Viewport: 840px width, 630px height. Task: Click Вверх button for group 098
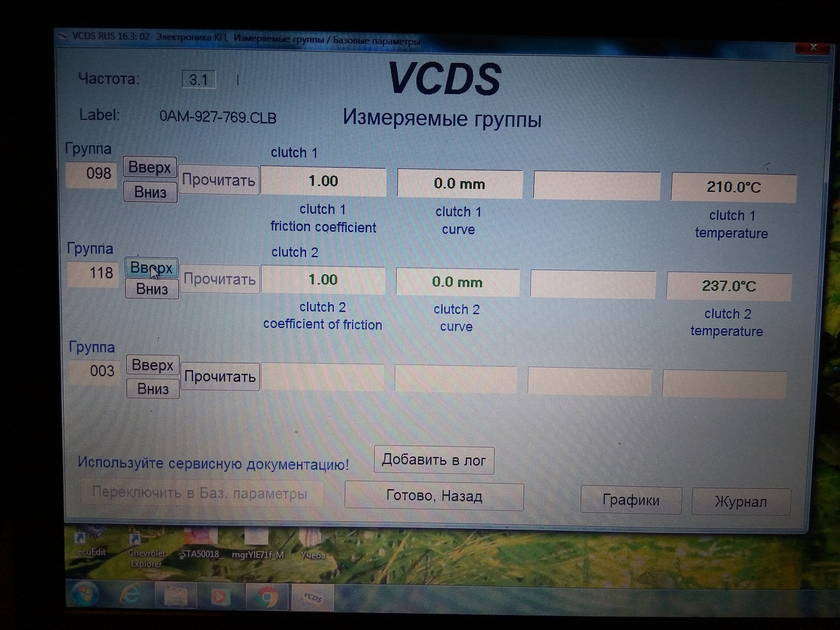150,167
